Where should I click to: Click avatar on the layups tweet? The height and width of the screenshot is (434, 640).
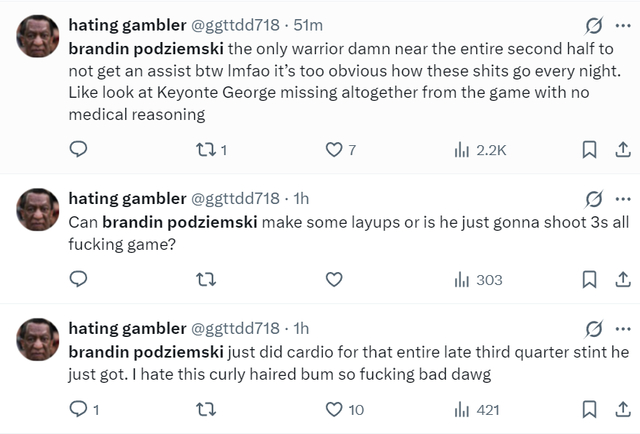[38, 209]
